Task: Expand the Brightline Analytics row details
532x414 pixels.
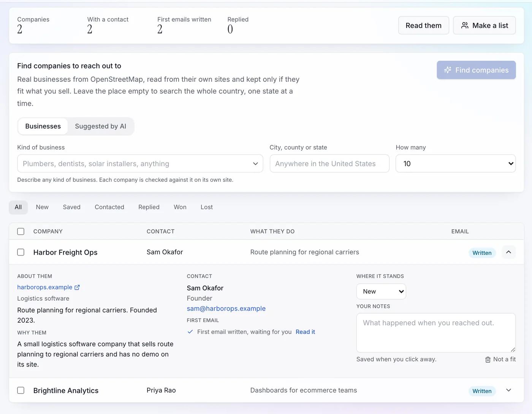Action: tap(508, 390)
